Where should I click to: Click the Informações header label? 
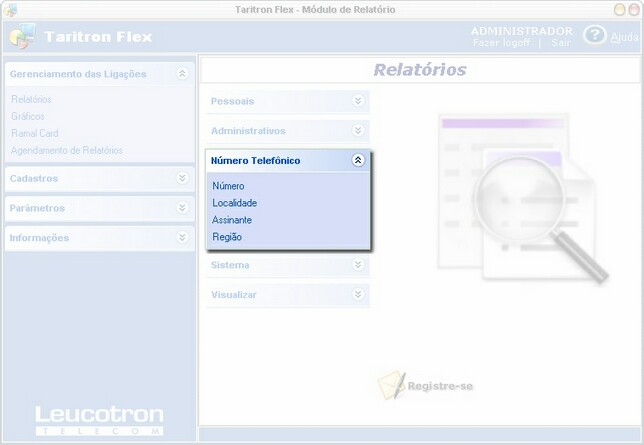click(x=39, y=238)
